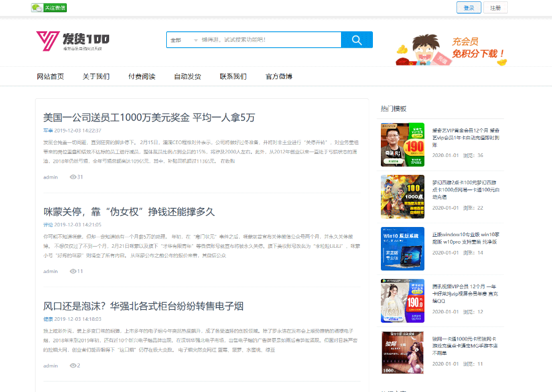Viewport: 552px width, 392px height.
Task: Click timestamp 2019-12-03 14:18:03
Action: 78,319
